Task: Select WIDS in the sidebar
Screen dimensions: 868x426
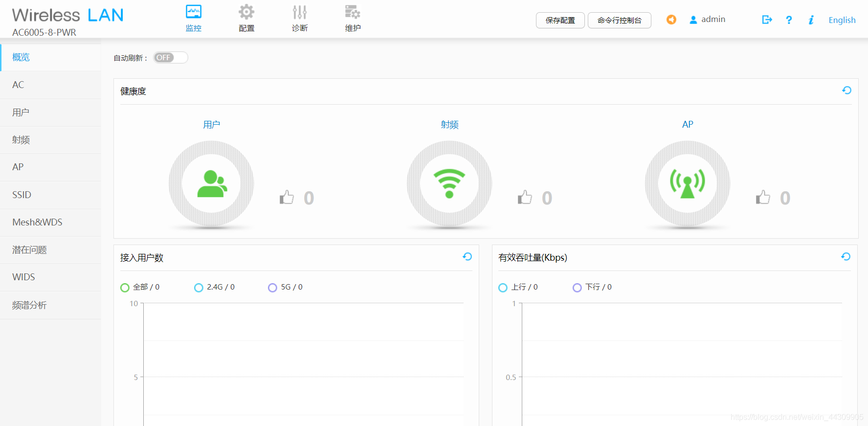Action: click(50, 277)
